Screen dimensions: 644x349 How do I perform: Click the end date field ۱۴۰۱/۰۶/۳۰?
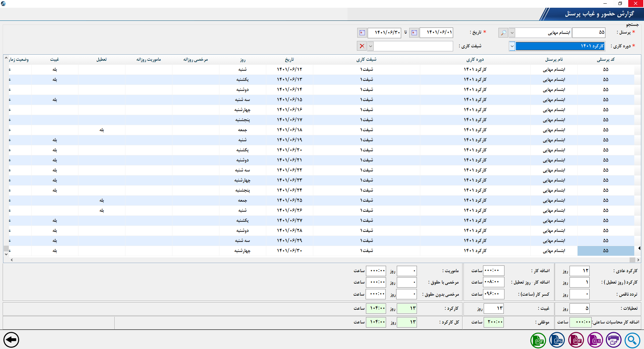click(x=384, y=33)
